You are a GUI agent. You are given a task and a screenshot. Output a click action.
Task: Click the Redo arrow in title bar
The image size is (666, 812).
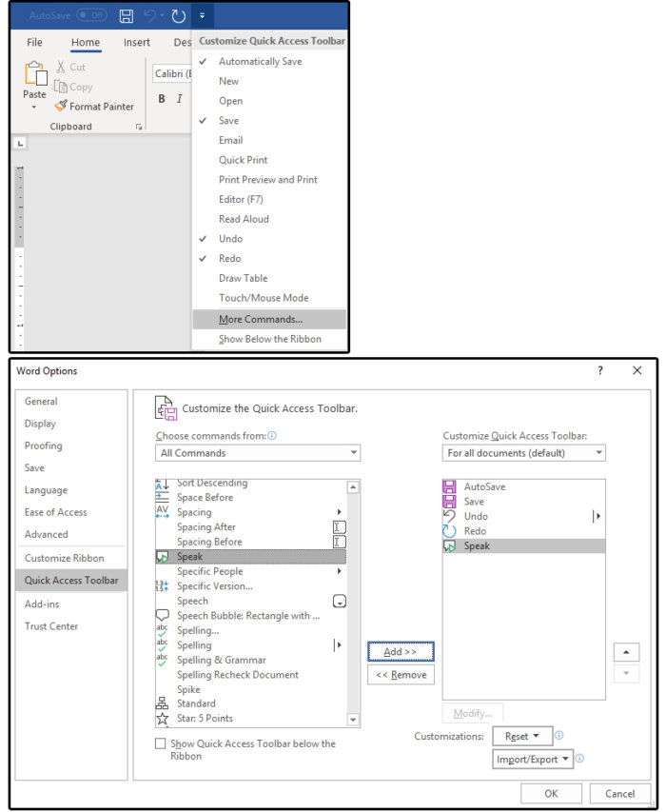(179, 16)
